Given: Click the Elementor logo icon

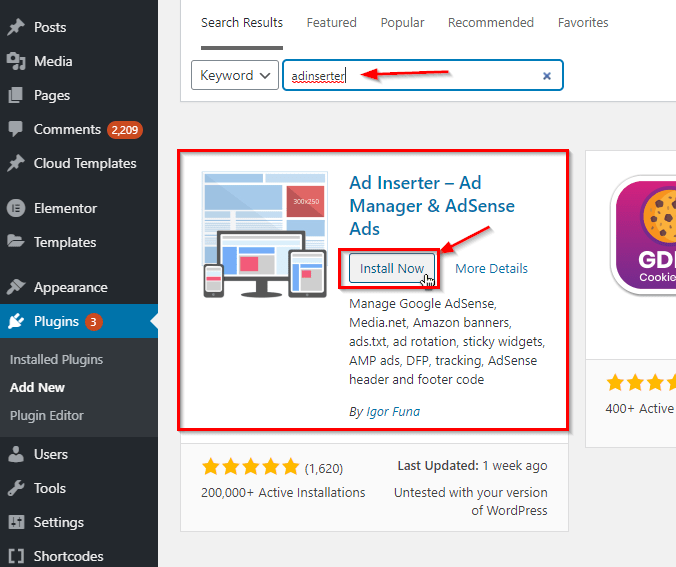Looking at the screenshot, I should click(16, 208).
